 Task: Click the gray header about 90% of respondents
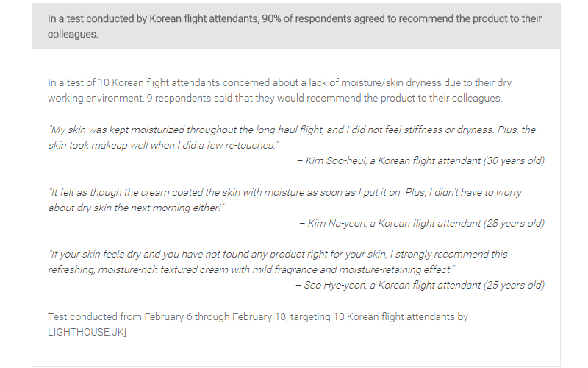point(294,26)
